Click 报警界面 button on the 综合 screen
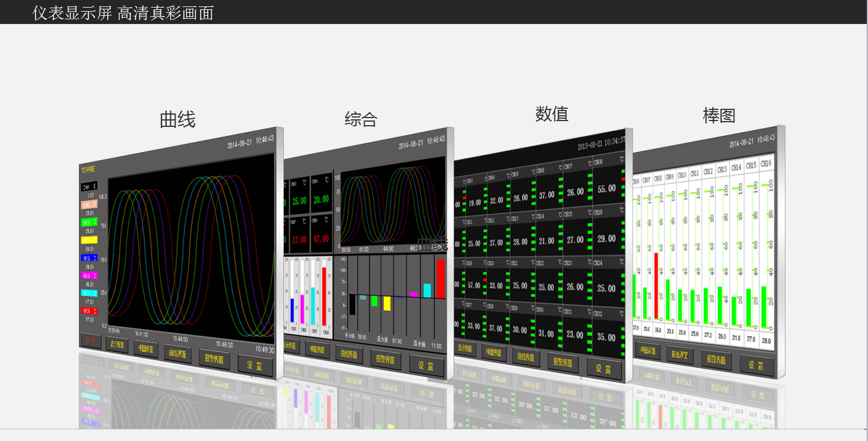 click(385, 359)
